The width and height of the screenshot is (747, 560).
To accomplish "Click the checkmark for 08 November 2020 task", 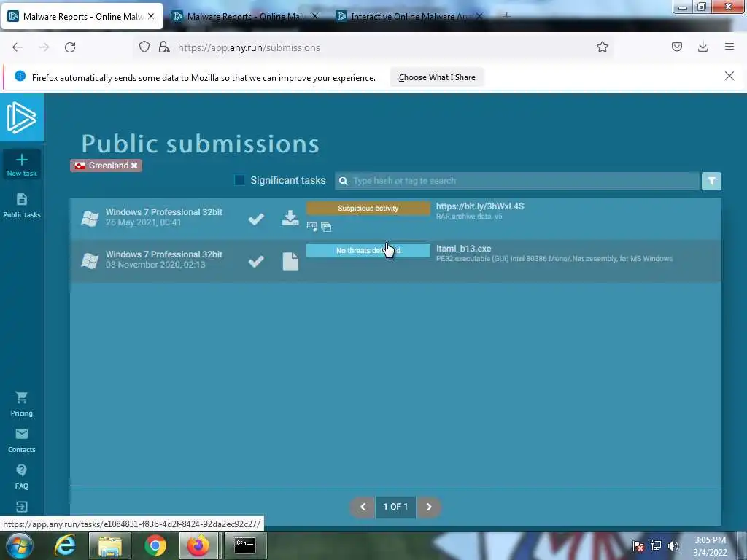I will [x=256, y=261].
